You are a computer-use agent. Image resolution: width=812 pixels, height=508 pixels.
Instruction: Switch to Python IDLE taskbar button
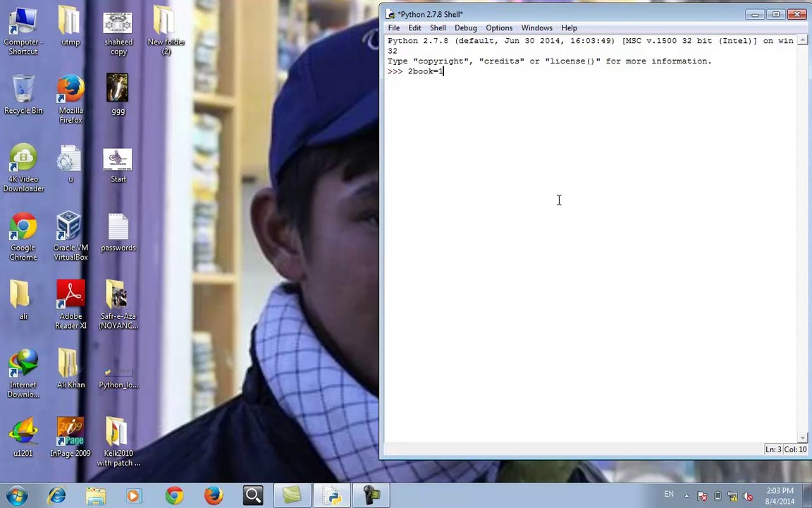click(x=331, y=496)
